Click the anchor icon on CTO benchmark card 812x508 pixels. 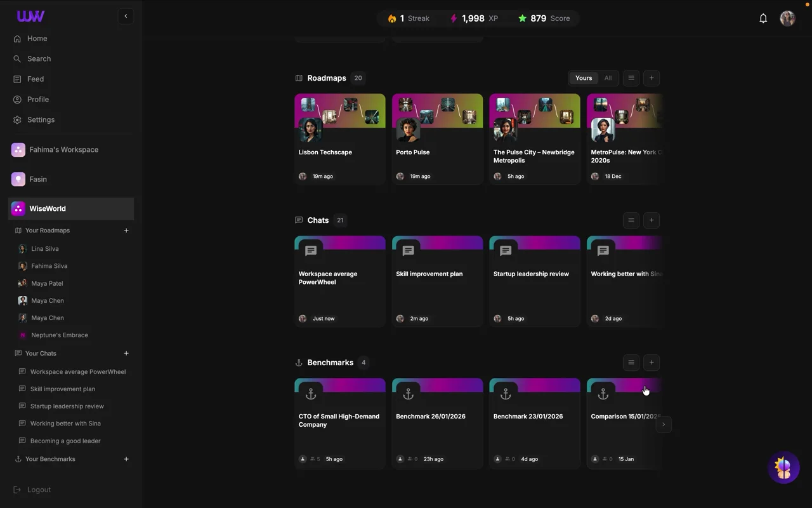tap(311, 394)
